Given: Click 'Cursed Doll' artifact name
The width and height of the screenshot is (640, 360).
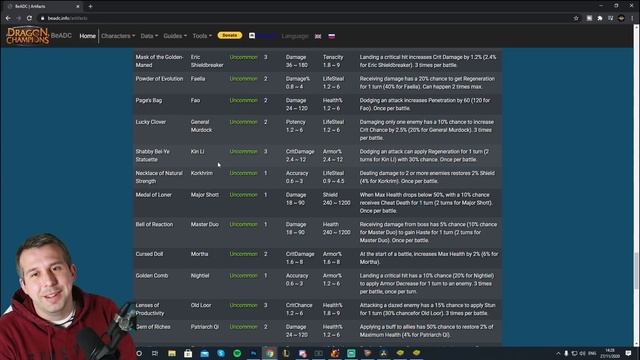Looking at the screenshot, I should (149, 254).
